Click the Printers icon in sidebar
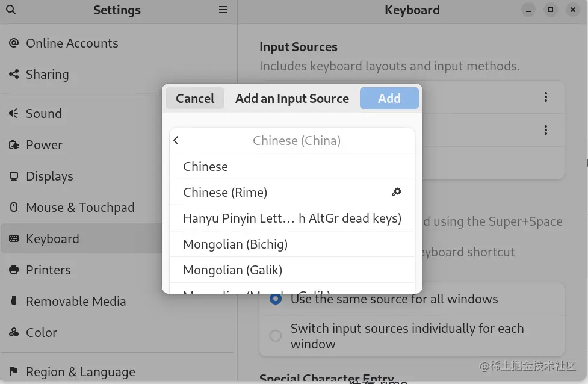This screenshot has width=588, height=384. tap(14, 270)
